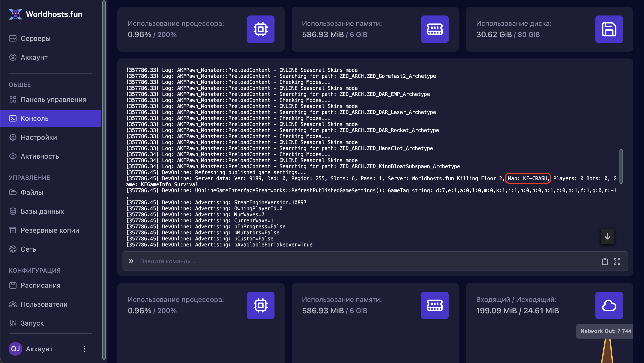Viewport: 644px width, 363px height.
Task: Click the top CPU usage chip icon
Action: (261, 29)
